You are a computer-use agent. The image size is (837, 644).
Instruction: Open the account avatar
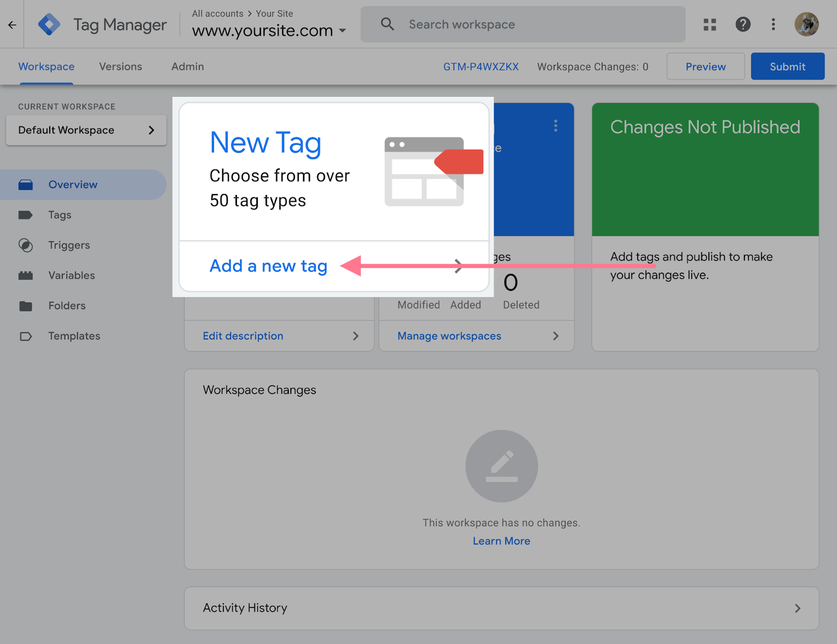coord(806,24)
